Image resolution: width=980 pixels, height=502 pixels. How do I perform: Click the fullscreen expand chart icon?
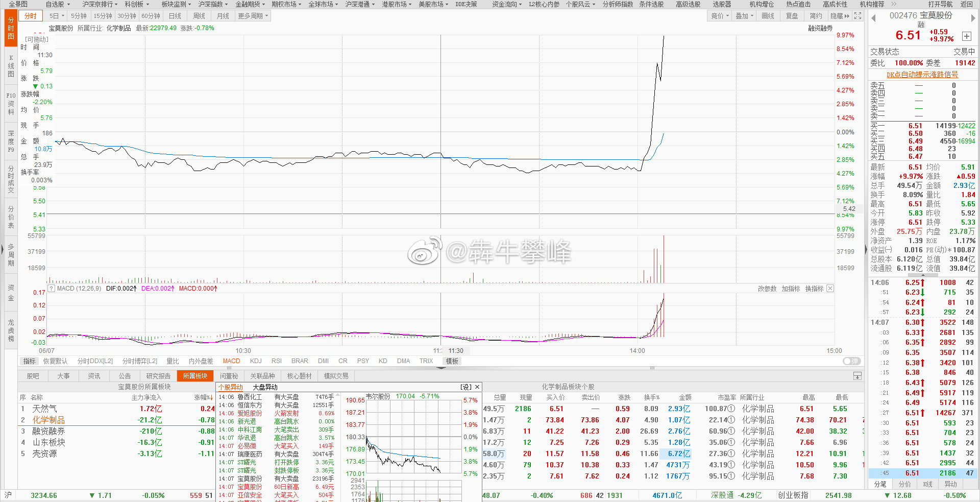(x=858, y=16)
